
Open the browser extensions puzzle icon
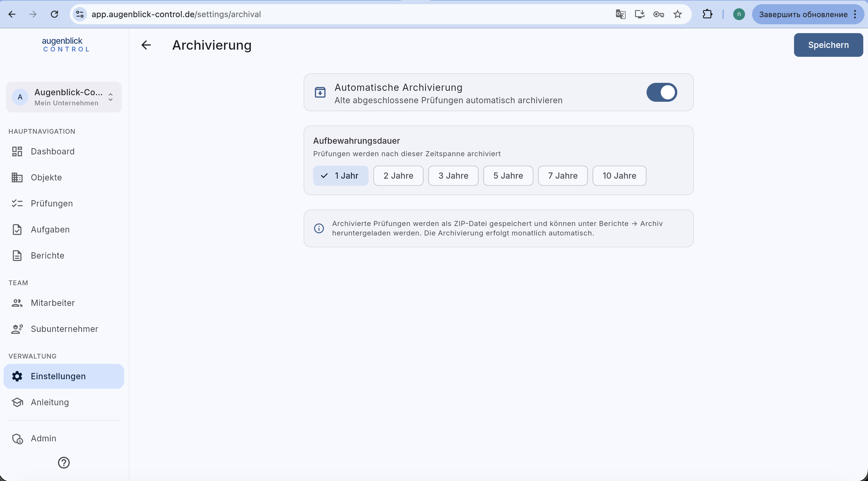coord(707,14)
